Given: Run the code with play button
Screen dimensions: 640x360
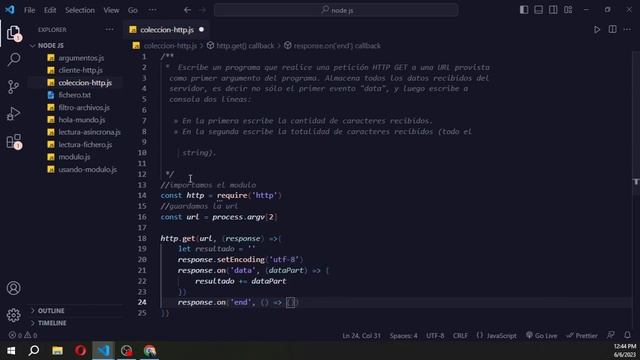Looking at the screenshot, I should pos(597,30).
